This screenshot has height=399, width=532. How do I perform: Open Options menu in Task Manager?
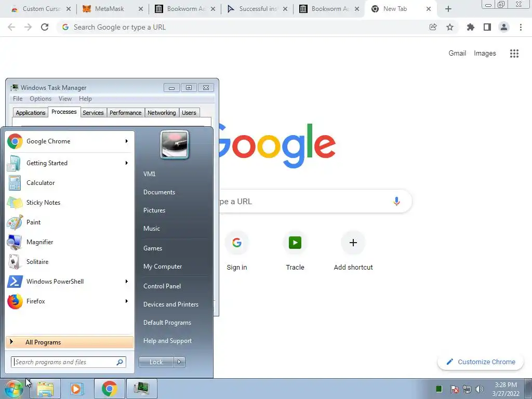coord(41,99)
